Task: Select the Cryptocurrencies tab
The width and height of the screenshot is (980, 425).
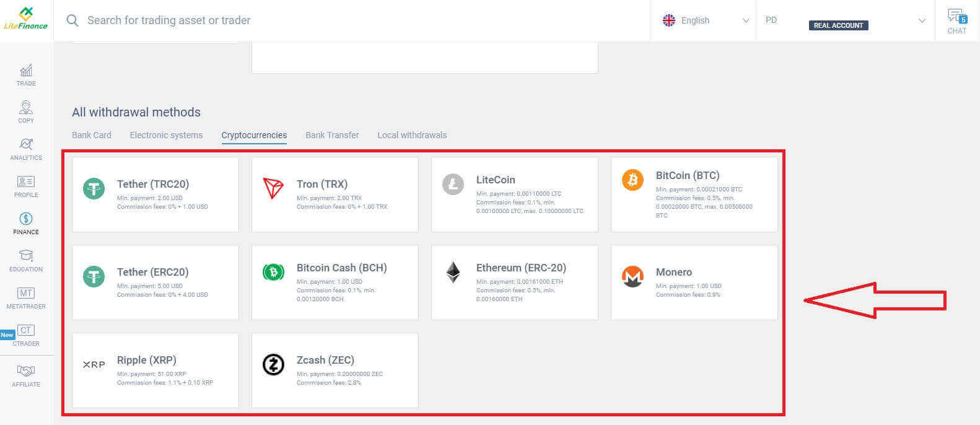Action: point(254,135)
